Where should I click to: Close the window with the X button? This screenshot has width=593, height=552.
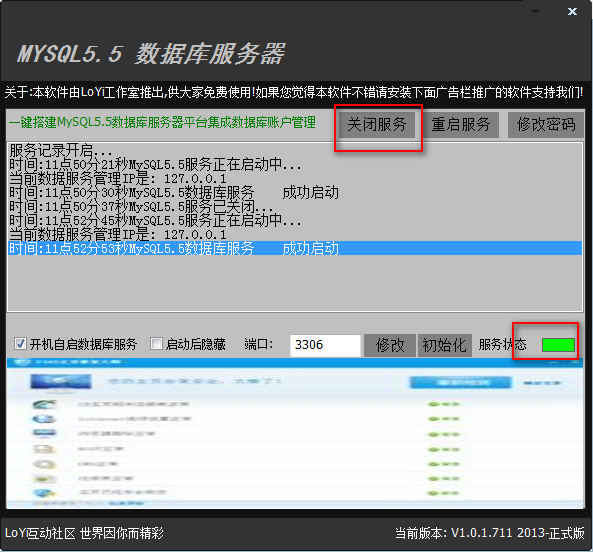pos(573,12)
